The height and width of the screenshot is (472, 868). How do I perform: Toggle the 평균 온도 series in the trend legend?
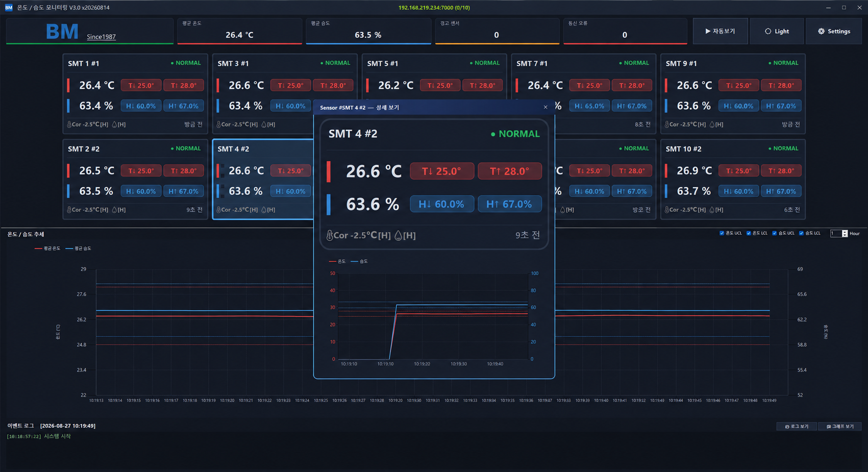pos(47,249)
